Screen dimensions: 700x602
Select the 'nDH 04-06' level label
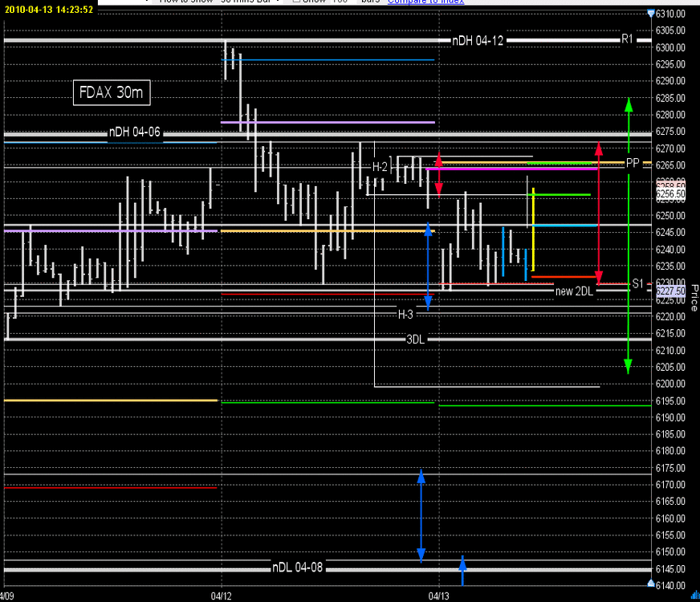pyautogui.click(x=134, y=132)
